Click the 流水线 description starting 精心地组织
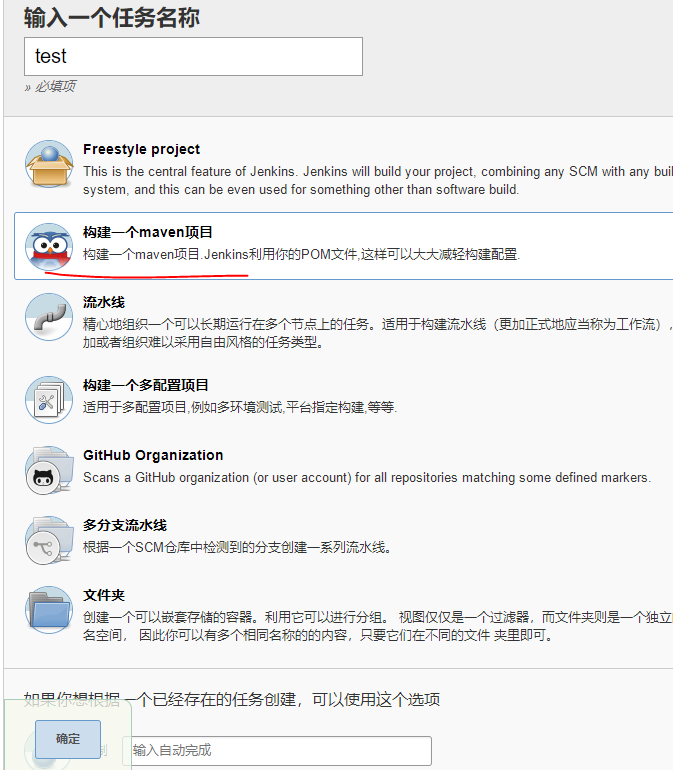 point(378,333)
